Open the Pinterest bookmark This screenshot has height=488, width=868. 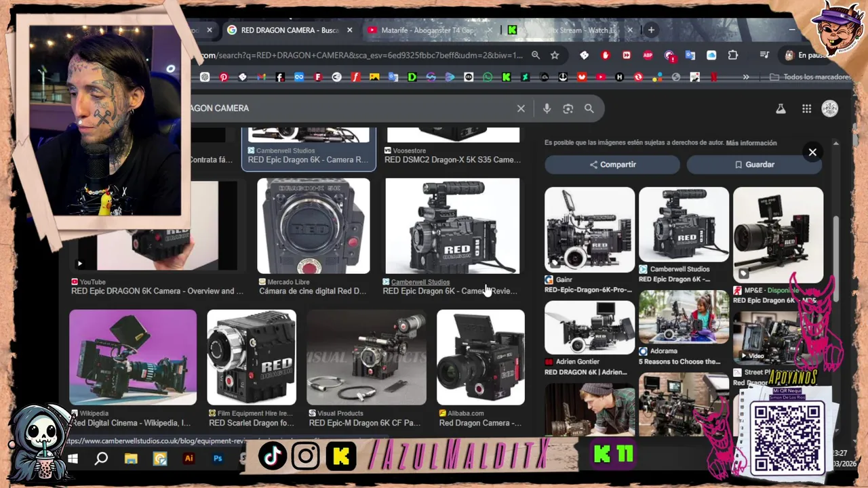[x=224, y=77]
